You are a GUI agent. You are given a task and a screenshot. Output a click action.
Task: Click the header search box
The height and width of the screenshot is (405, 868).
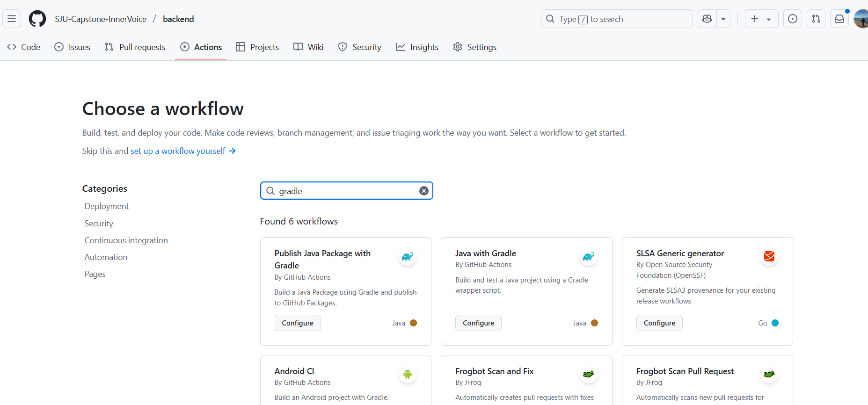[x=617, y=19]
